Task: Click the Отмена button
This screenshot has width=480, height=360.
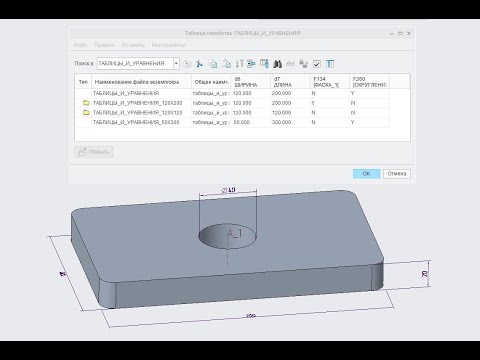Action: pyautogui.click(x=397, y=173)
